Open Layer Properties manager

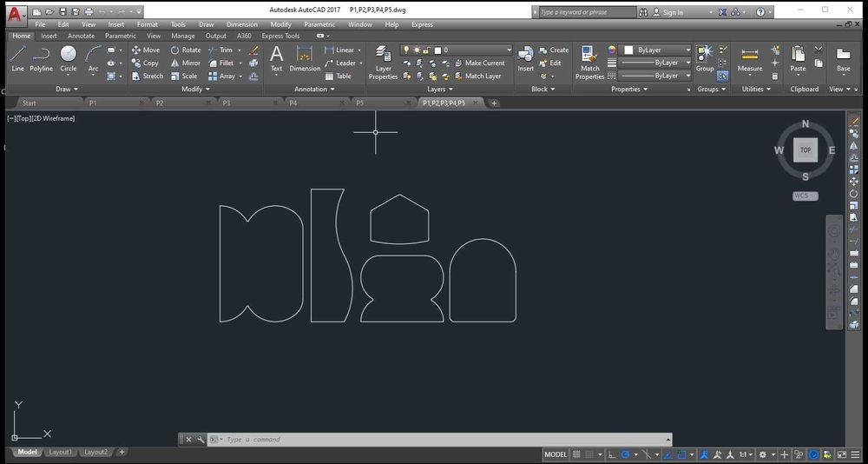tap(383, 63)
